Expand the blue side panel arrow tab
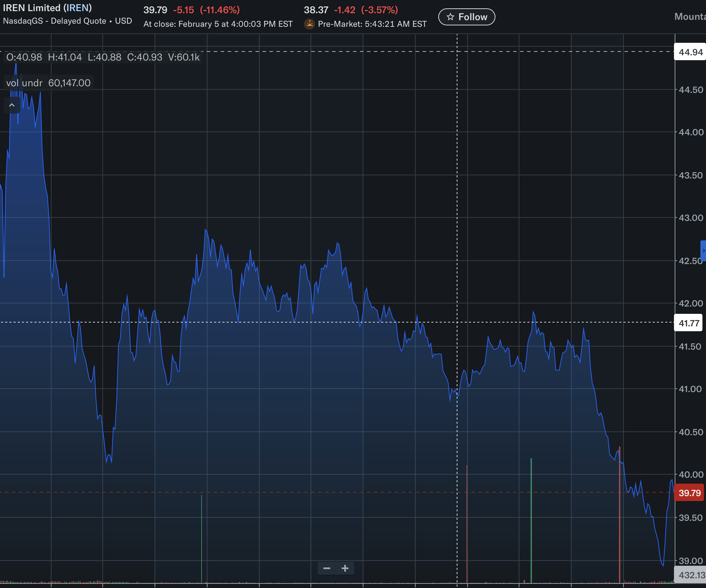This screenshot has height=588, width=706. point(703,251)
